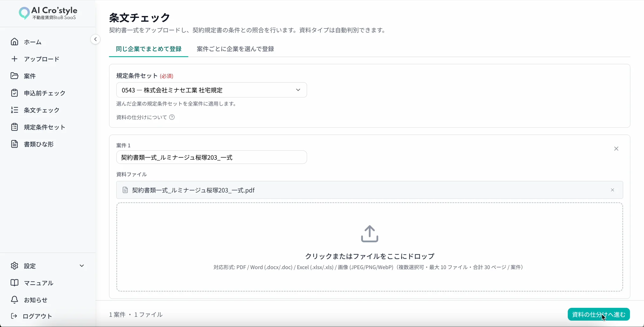Open the 案件 folder icon
644x327 pixels.
pos(14,76)
